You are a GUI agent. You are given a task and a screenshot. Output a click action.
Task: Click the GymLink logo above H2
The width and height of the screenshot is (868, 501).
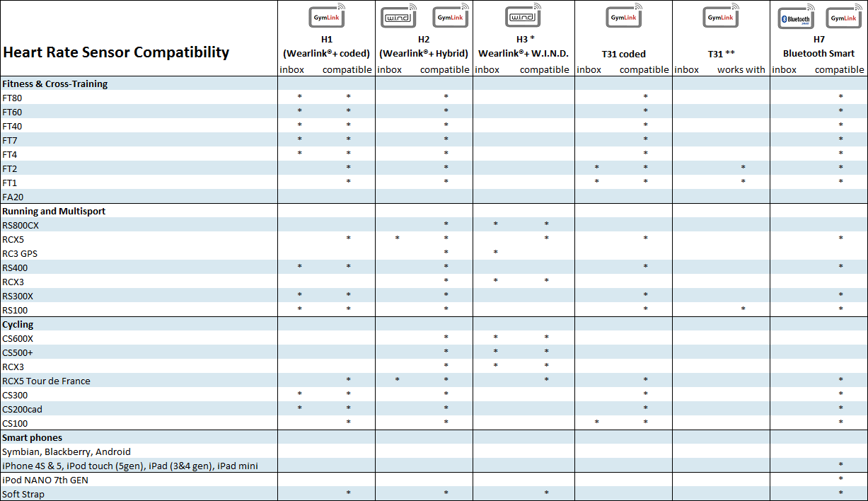pyautogui.click(x=450, y=16)
